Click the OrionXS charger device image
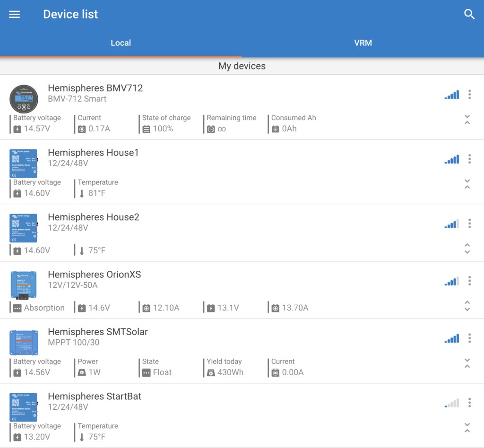Image resolution: width=484 pixels, height=448 pixels. 24,285
